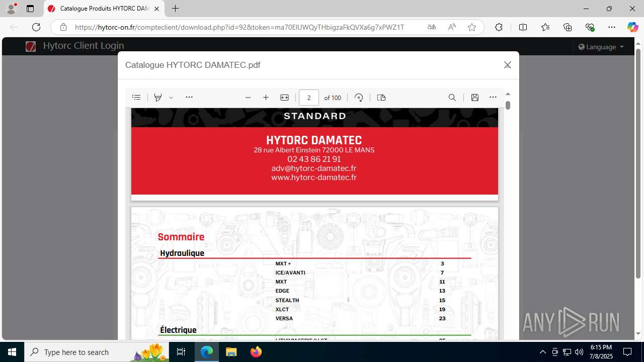644x362 pixels.
Task: Zoom in the PDF with plus button
Action: point(266,98)
